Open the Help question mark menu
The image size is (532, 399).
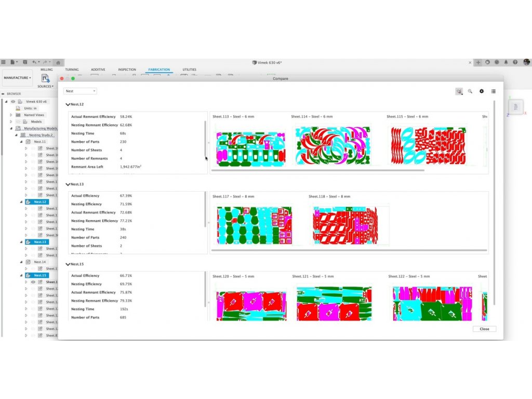pyautogui.click(x=515, y=62)
